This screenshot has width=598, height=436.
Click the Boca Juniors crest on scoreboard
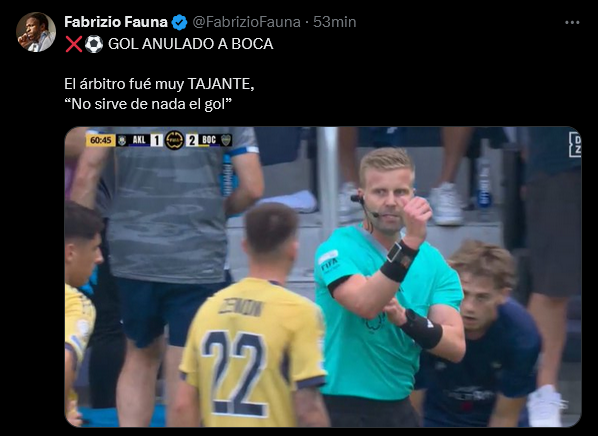(226, 140)
